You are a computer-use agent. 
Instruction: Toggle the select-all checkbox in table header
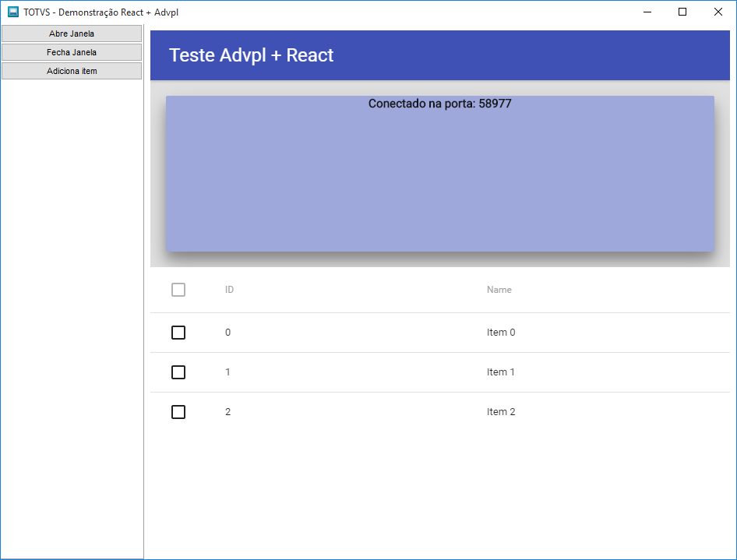(x=178, y=290)
